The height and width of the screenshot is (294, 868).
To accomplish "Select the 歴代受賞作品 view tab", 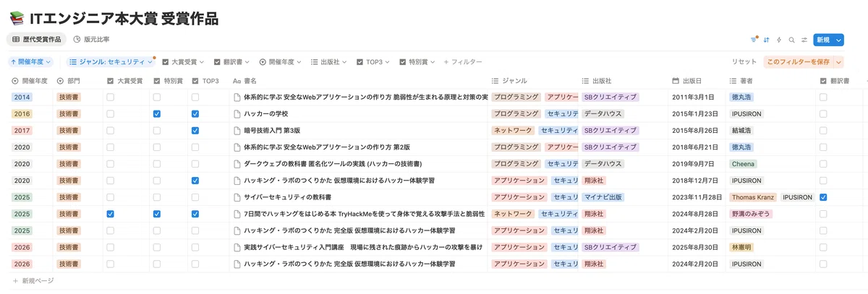I will pos(37,40).
